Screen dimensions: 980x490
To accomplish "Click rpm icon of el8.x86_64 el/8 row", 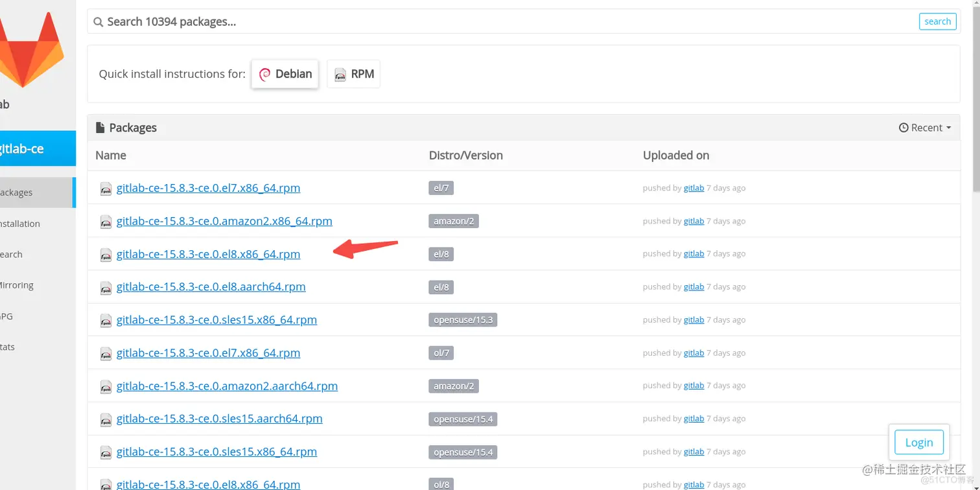I will click(x=106, y=255).
